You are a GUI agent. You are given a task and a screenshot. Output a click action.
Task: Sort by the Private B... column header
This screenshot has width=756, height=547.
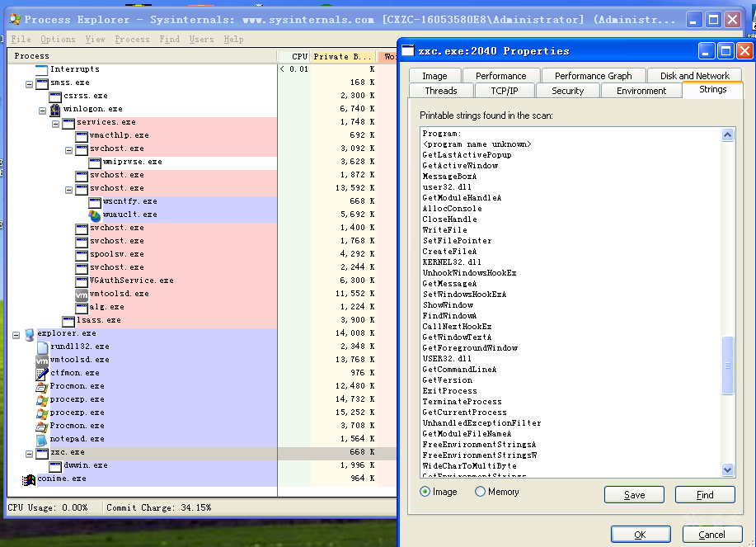click(x=343, y=56)
